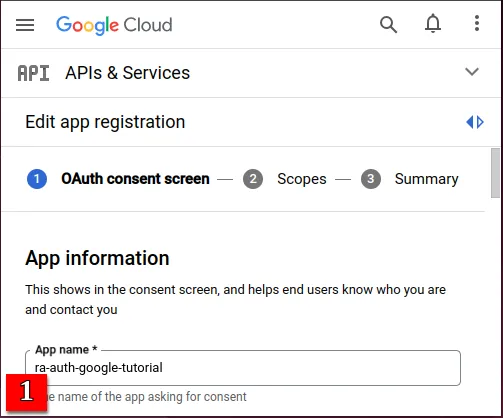
Task: Click the Google Cloud logo
Action: coord(114,25)
